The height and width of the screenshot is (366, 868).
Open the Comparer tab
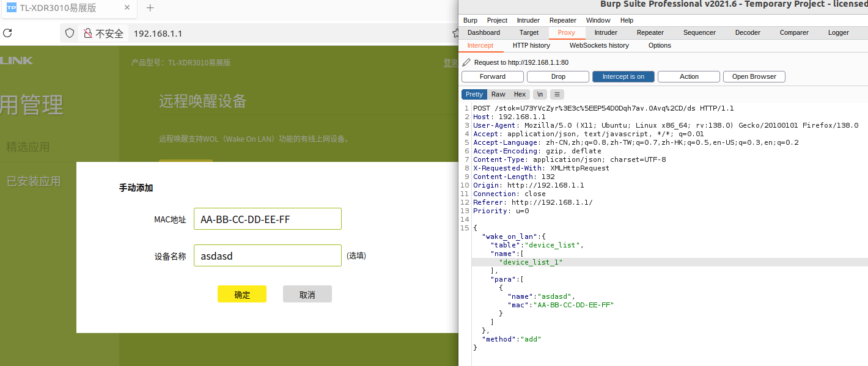tap(794, 32)
